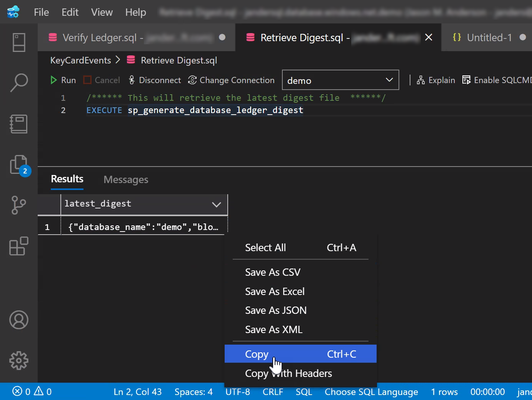The image size is (532, 400).
Task: Open the Accounts icon in the sidebar
Action: coord(18,320)
